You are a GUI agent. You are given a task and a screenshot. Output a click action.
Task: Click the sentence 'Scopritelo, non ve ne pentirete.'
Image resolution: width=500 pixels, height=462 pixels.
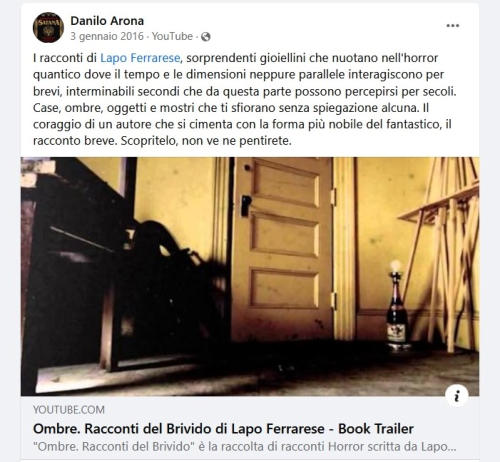click(206, 141)
